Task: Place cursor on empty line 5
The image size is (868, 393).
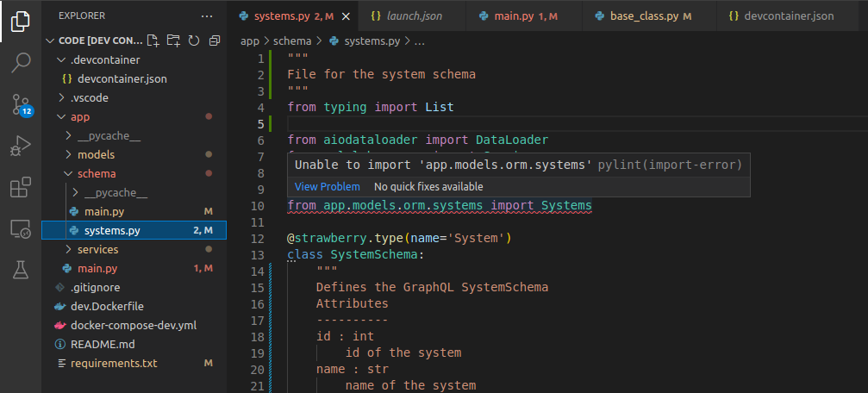Action: click(x=578, y=123)
